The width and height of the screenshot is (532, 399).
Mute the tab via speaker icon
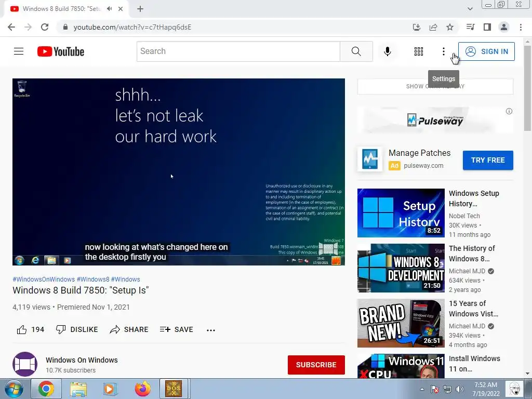[109, 9]
